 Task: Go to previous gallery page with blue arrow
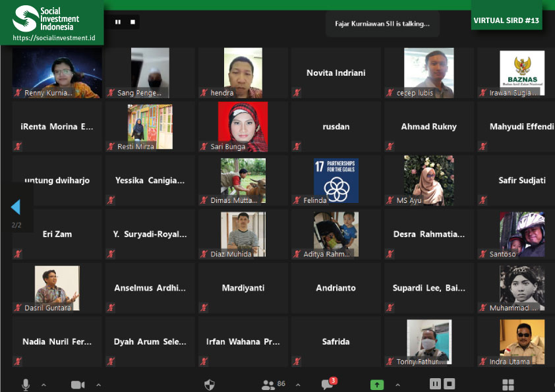pyautogui.click(x=16, y=208)
